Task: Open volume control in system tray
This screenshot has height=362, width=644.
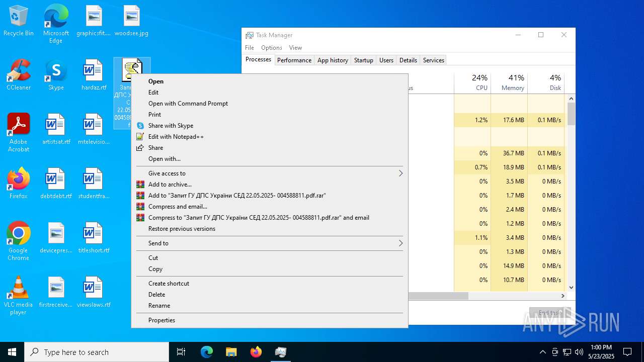Action: (x=579, y=352)
